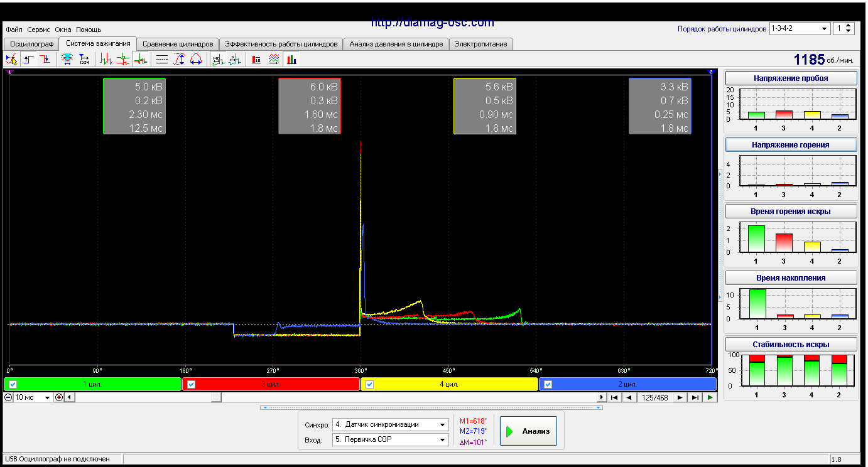Click Напряжение горения panel header
Image resolution: width=868 pixels, height=467 pixels.
[791, 144]
